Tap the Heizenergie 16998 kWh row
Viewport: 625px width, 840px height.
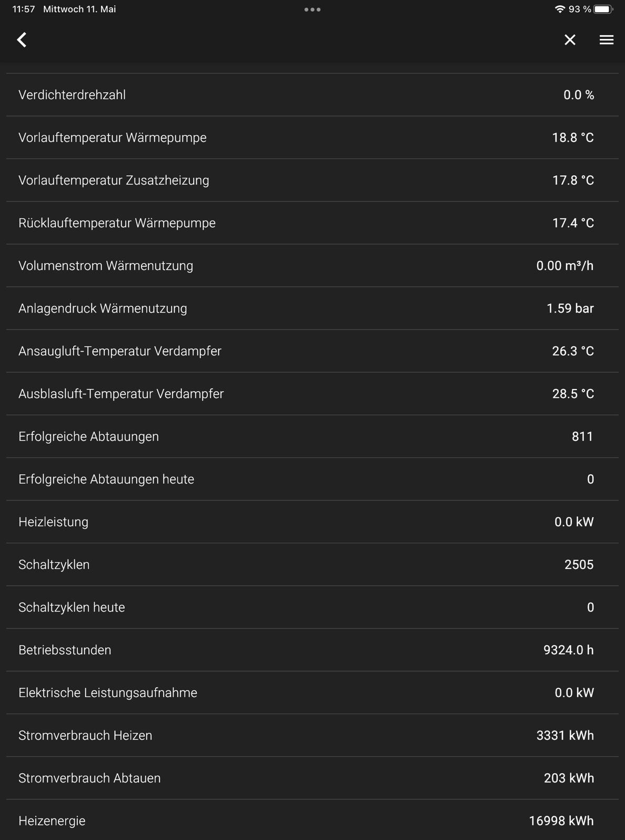[x=312, y=821]
